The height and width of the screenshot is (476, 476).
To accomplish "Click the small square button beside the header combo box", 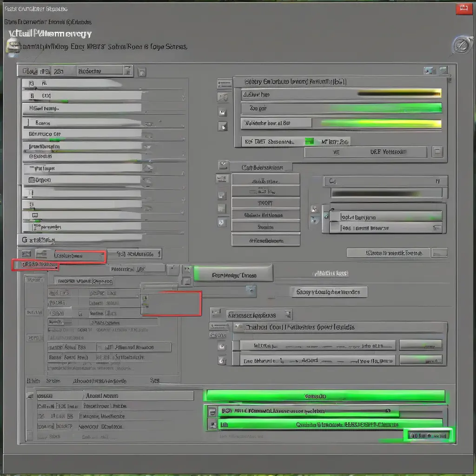I will (x=142, y=72).
